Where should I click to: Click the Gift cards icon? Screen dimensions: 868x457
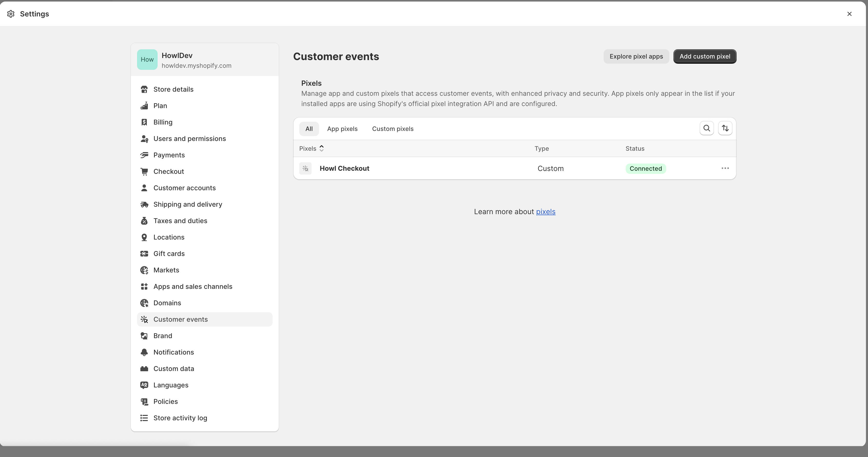tap(144, 254)
